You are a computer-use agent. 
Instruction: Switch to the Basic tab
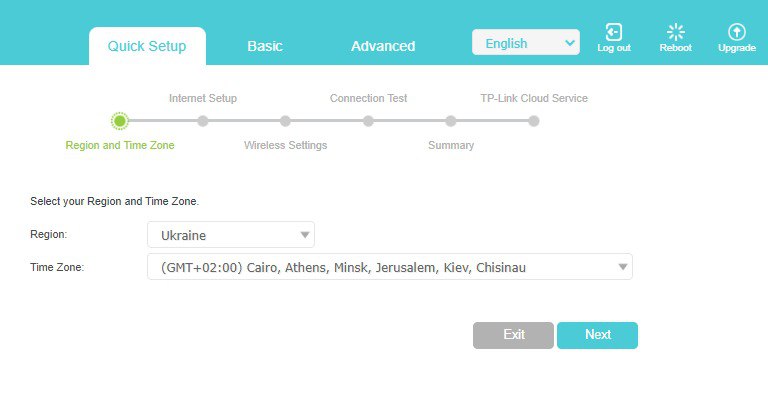pyautogui.click(x=265, y=46)
